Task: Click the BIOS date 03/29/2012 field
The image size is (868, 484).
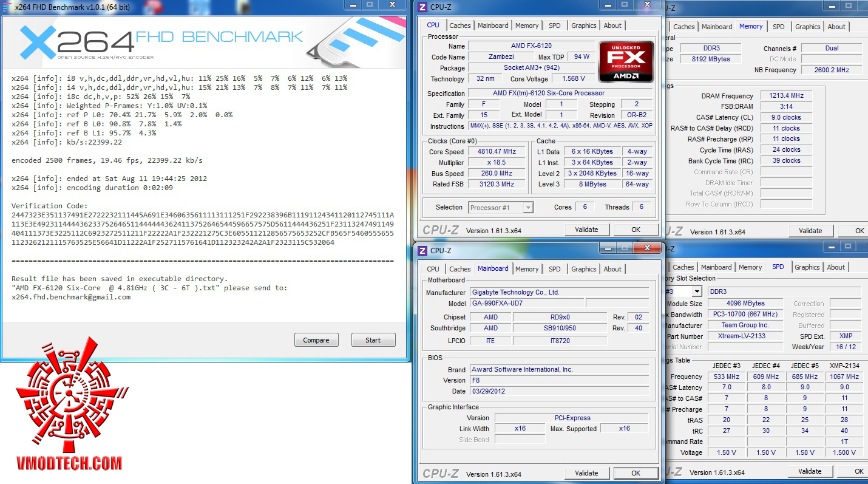Action: (x=559, y=392)
